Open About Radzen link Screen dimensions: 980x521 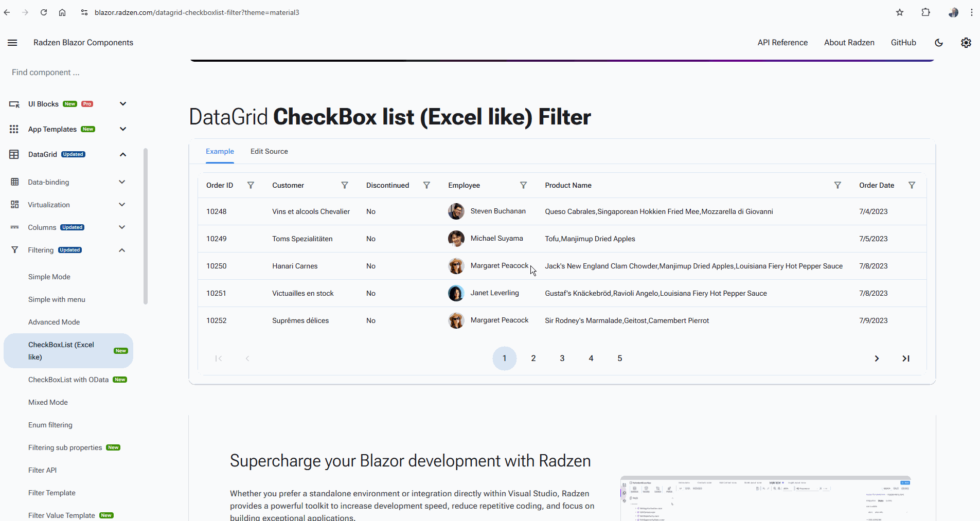(849, 43)
